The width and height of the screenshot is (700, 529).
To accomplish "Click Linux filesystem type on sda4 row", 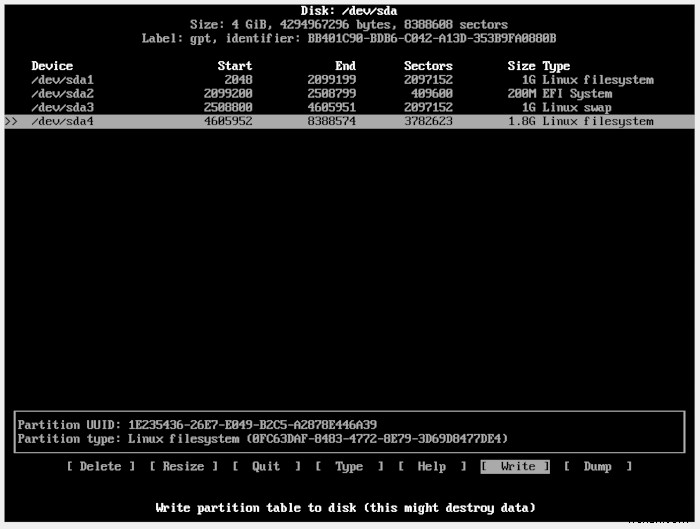I will (598, 122).
